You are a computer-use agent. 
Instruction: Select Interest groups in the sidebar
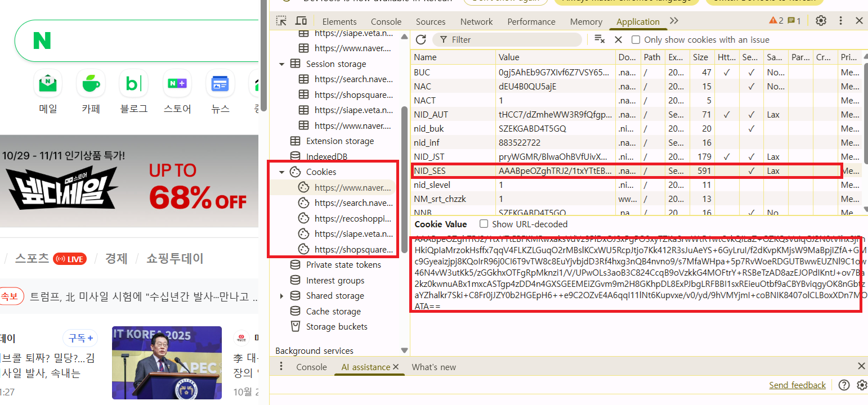pyautogui.click(x=335, y=280)
